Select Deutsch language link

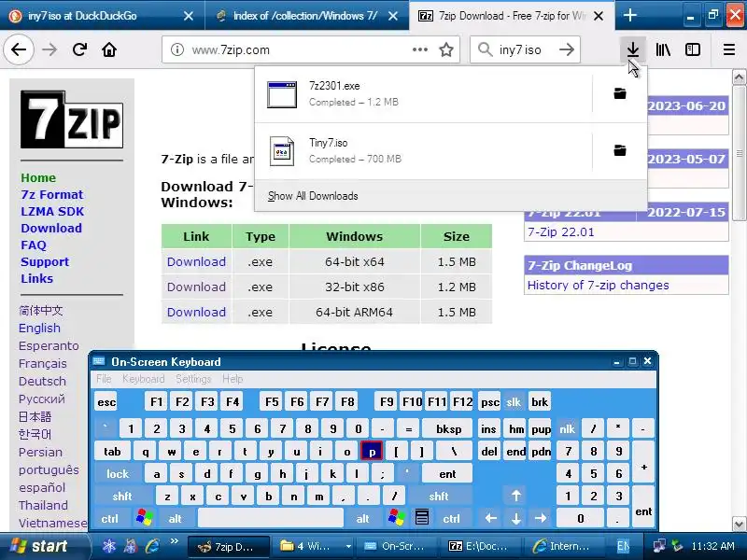(x=42, y=382)
